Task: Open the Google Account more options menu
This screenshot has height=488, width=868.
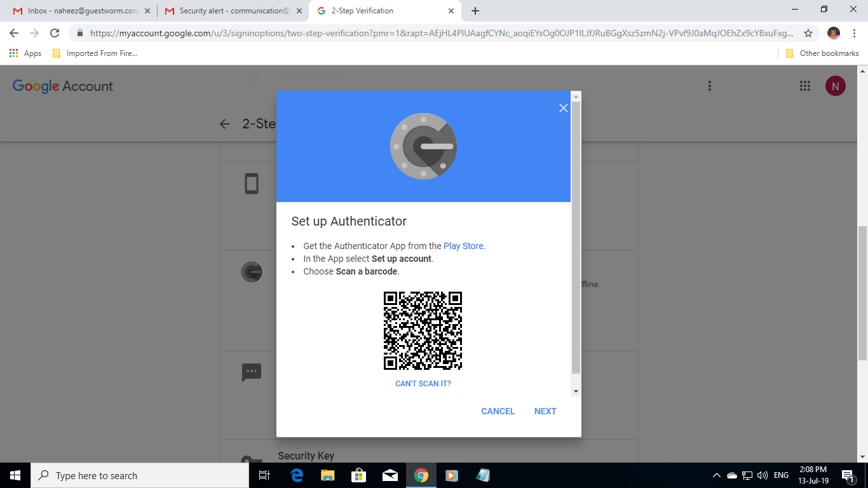Action: point(710,86)
